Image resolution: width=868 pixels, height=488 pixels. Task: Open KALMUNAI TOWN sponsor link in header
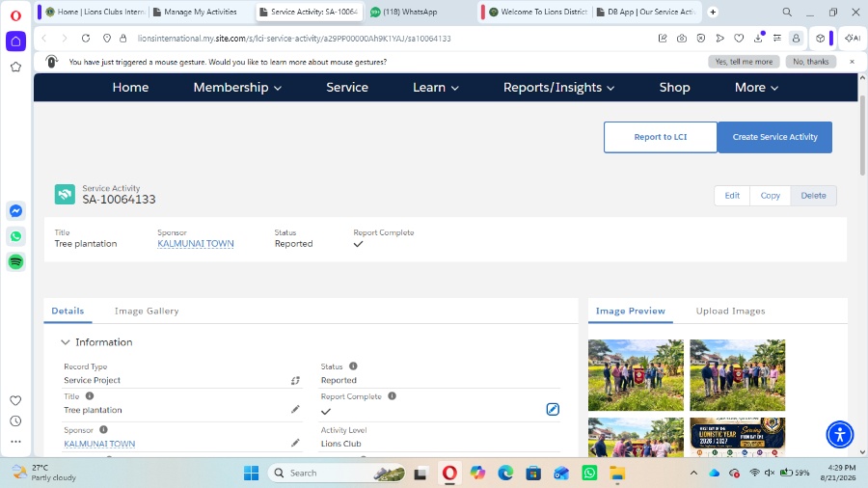click(x=196, y=243)
